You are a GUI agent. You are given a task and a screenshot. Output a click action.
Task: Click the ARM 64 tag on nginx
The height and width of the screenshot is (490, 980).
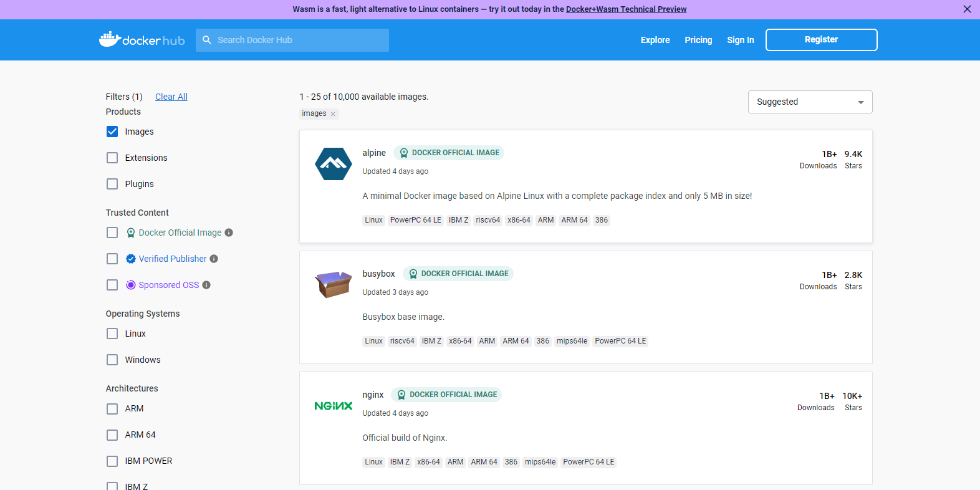click(x=484, y=462)
